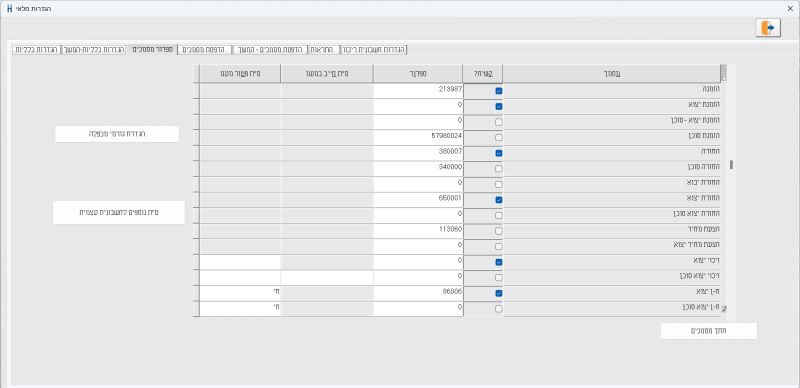The width and height of the screenshot is (800, 388).
Task: Enable the זיכוי יצוא סוכן checkbox
Action: pyautogui.click(x=499, y=278)
